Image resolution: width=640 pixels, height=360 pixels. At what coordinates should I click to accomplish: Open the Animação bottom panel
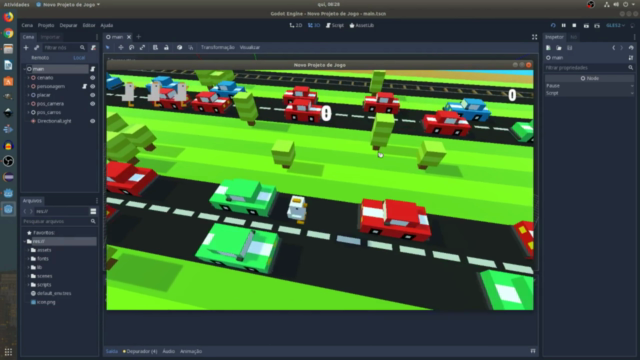tap(191, 351)
